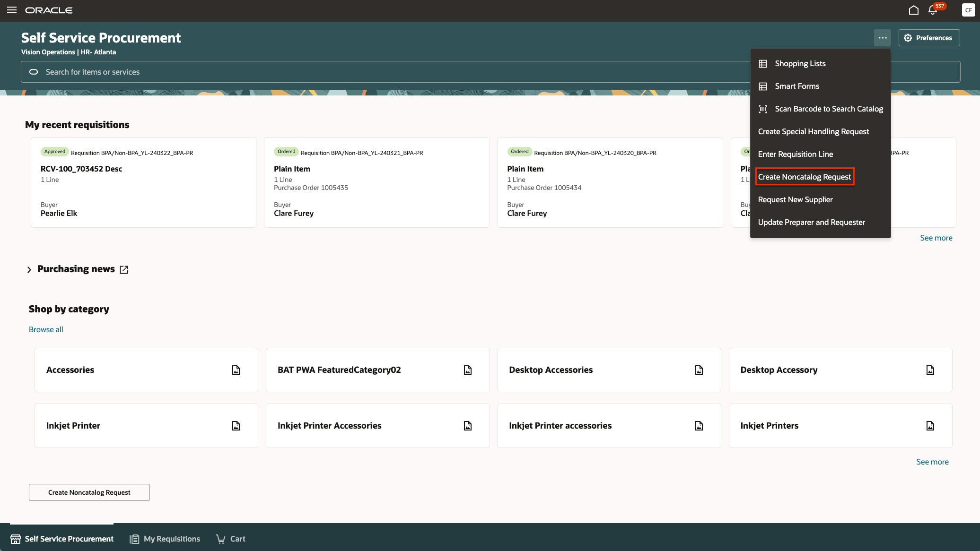Click lowercase Inkjet Printer accessories image icon
The image size is (980, 551).
click(699, 426)
